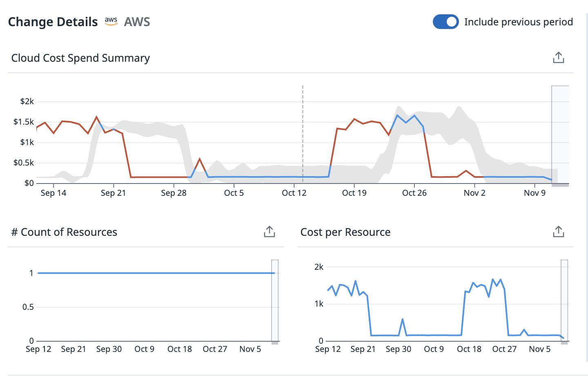Image resolution: width=588 pixels, height=376 pixels.
Task: Click the AWS provider name text
Action: [x=137, y=22]
